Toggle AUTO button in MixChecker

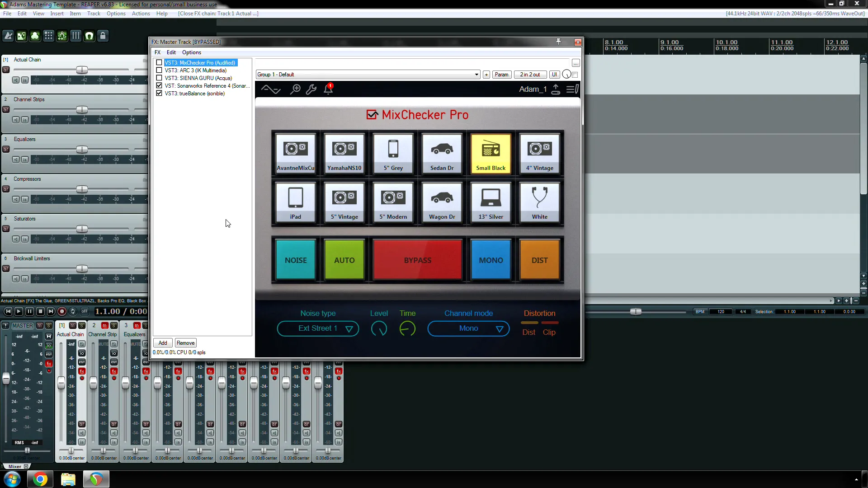point(344,260)
